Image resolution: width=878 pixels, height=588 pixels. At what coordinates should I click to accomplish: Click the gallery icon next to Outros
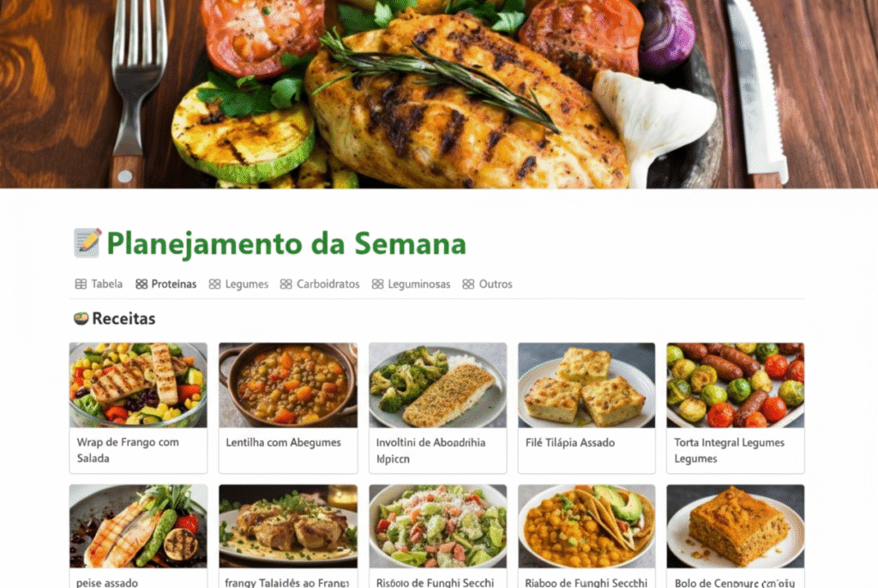tap(468, 284)
